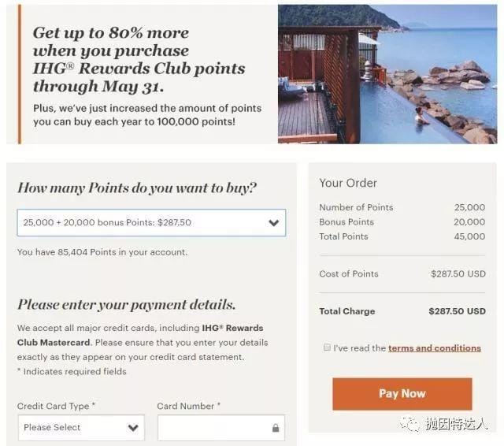The height and width of the screenshot is (446, 504).
Task: Click 'How many Points do you want to buy?' heading
Action: 137,188
